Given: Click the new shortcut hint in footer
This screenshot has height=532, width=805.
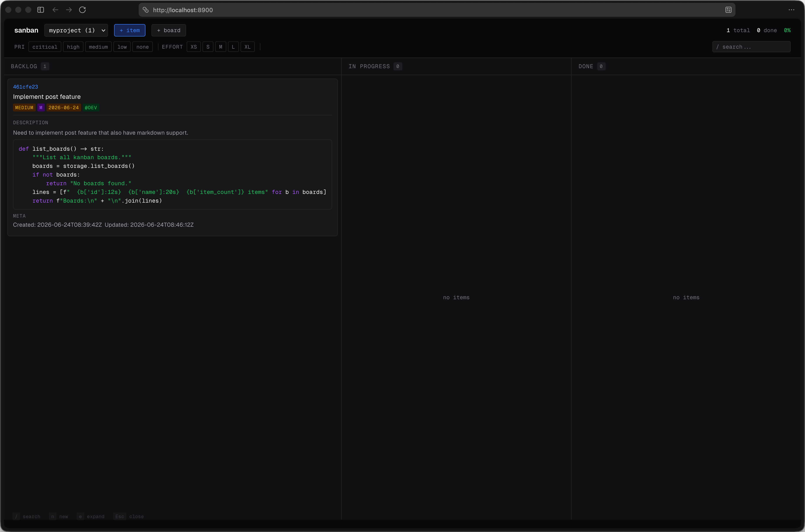Looking at the screenshot, I should point(59,516).
